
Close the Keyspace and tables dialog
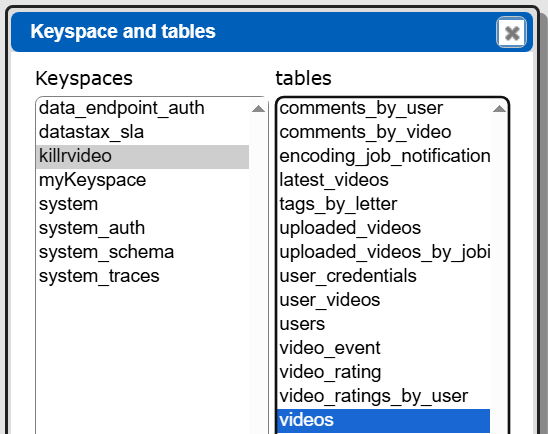(511, 32)
